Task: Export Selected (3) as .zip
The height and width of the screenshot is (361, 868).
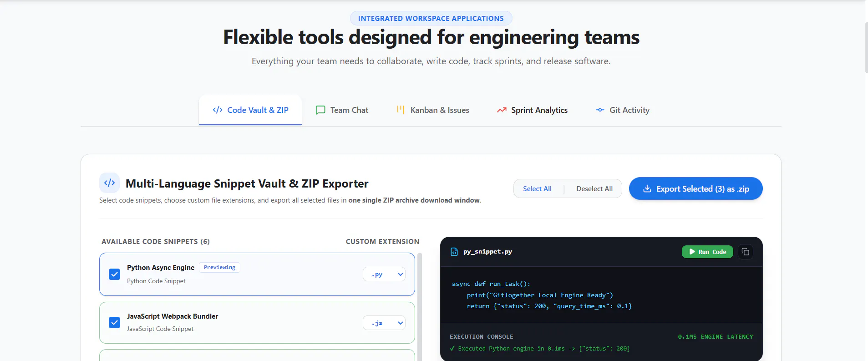Action: 695,188
